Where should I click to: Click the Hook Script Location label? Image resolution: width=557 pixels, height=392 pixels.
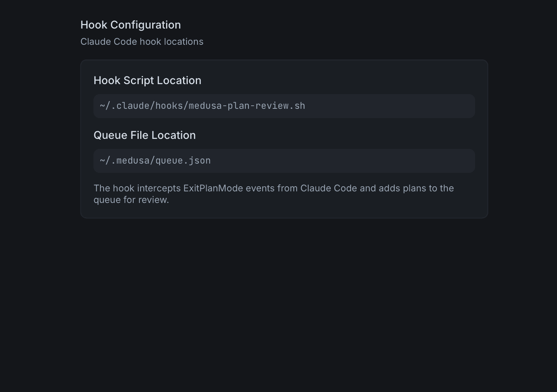point(147,80)
